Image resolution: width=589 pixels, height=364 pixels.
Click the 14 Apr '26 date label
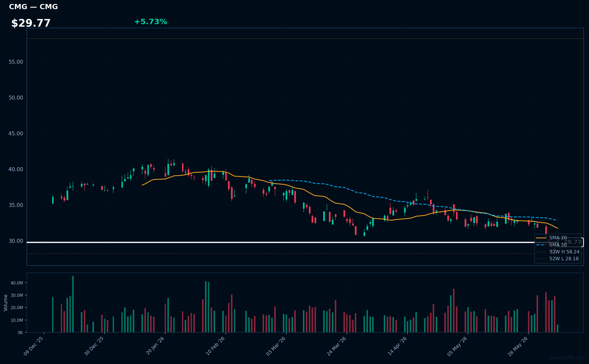[397, 346]
